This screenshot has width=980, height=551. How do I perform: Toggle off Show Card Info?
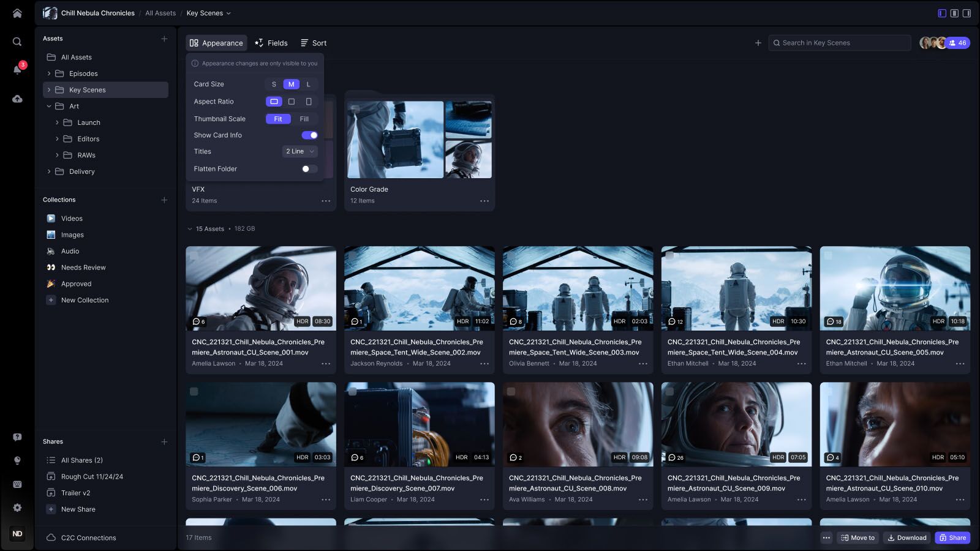click(310, 135)
